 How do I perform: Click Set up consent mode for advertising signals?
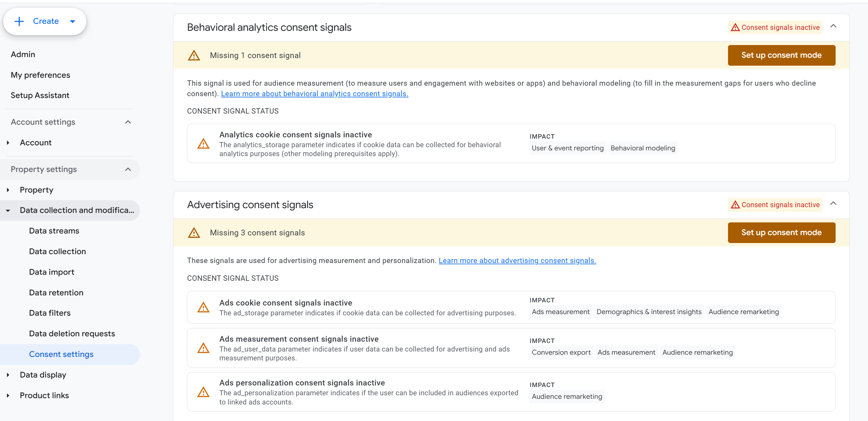point(781,233)
